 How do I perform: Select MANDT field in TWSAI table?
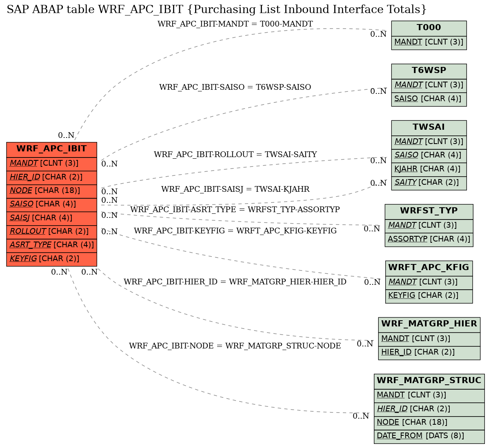pyautogui.click(x=429, y=142)
